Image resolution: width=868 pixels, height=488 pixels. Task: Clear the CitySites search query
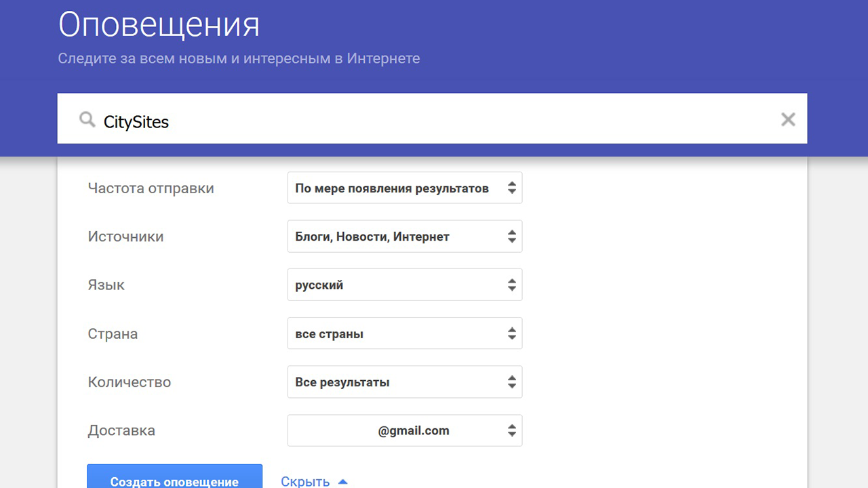click(787, 120)
